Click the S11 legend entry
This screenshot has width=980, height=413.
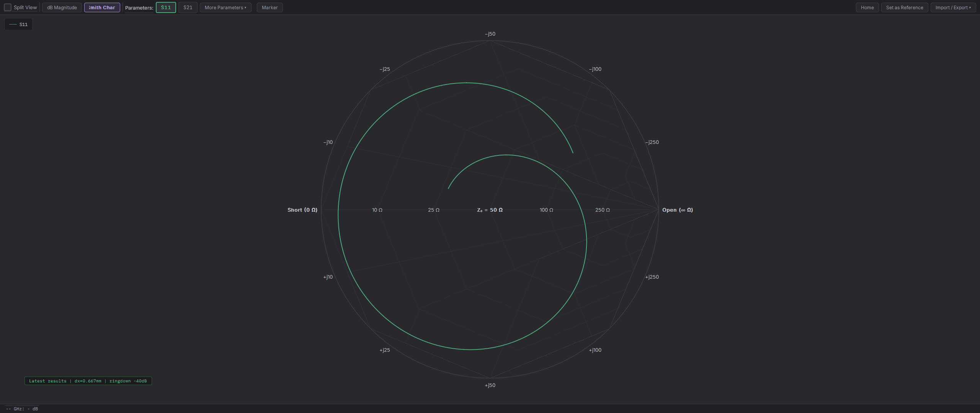[x=18, y=24]
